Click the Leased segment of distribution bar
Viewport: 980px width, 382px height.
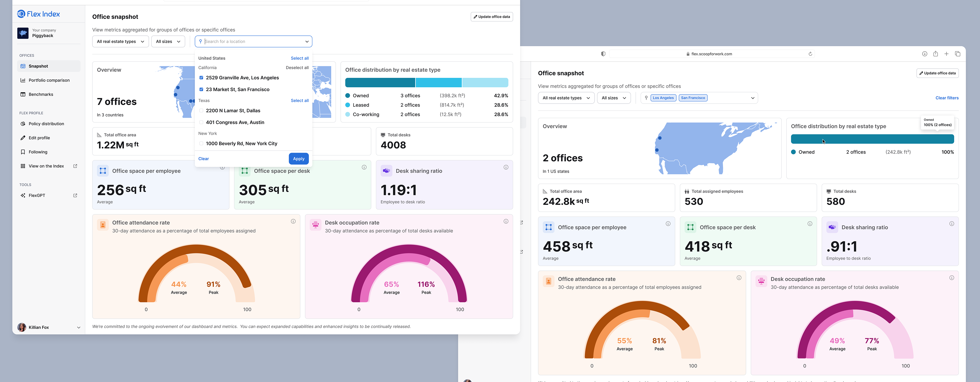pos(438,83)
